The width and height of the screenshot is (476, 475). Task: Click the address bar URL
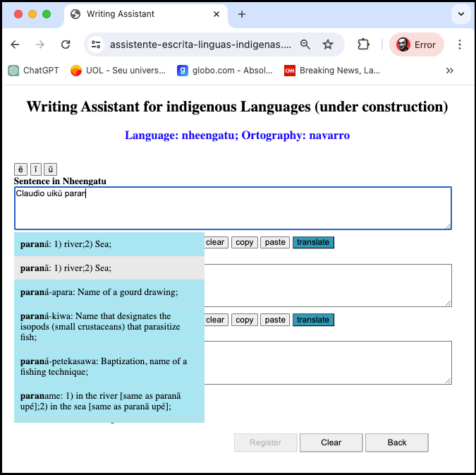tap(200, 44)
